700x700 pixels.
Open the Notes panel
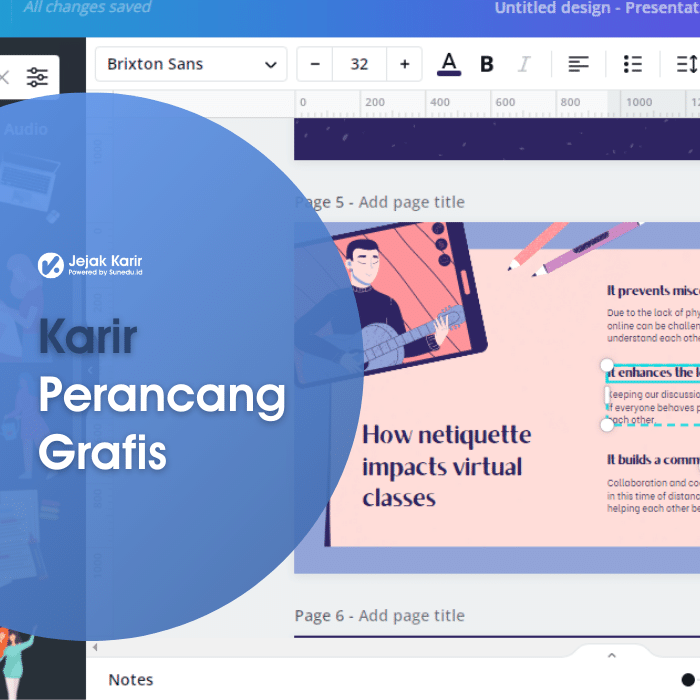tap(131, 680)
